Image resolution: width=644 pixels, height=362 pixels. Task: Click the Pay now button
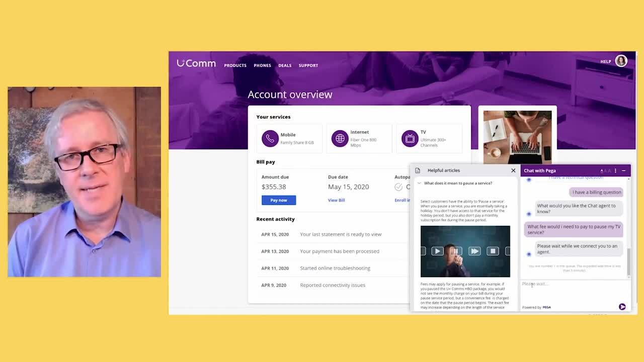[x=278, y=200]
